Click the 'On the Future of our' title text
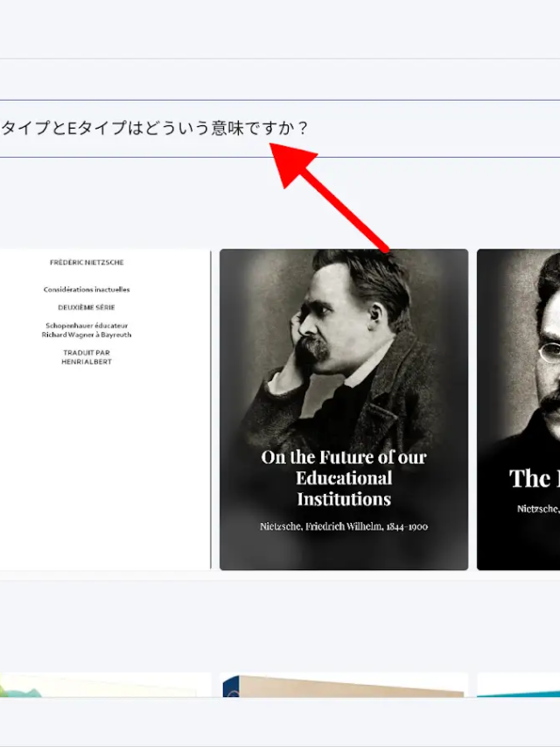The width and height of the screenshot is (560, 747). tap(344, 457)
